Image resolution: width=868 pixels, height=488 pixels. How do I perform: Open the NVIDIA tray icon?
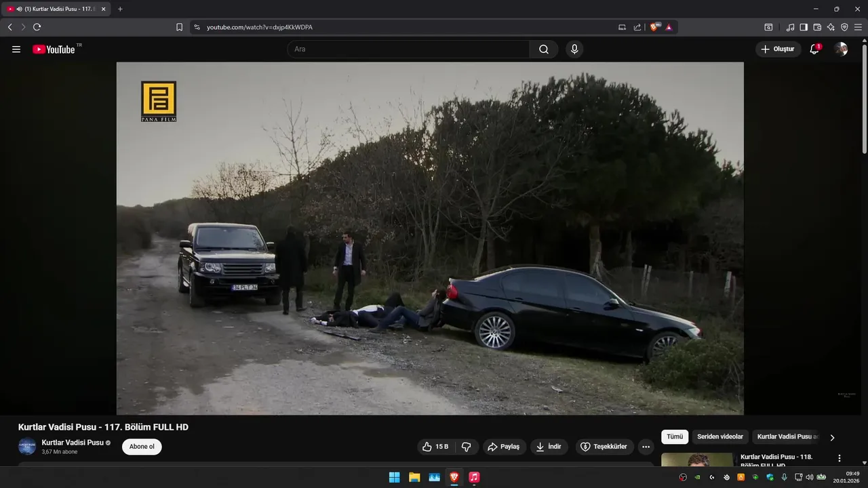point(697,477)
